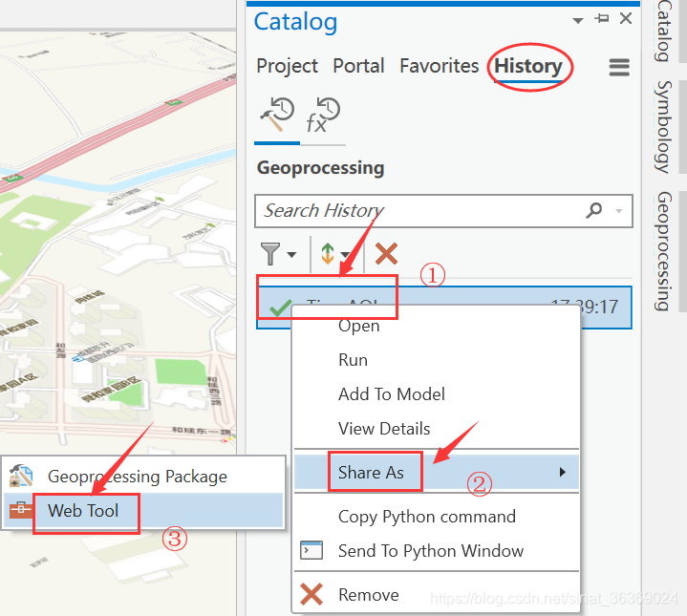Open the sort order dropdown
The width and height of the screenshot is (687, 616).
pyautogui.click(x=333, y=254)
